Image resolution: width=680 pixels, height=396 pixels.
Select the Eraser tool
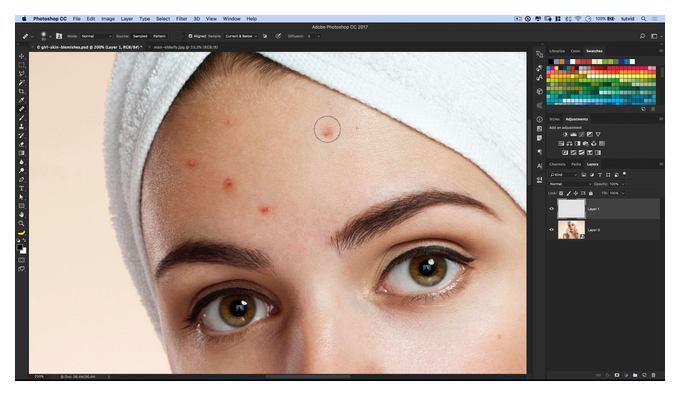[x=21, y=144]
